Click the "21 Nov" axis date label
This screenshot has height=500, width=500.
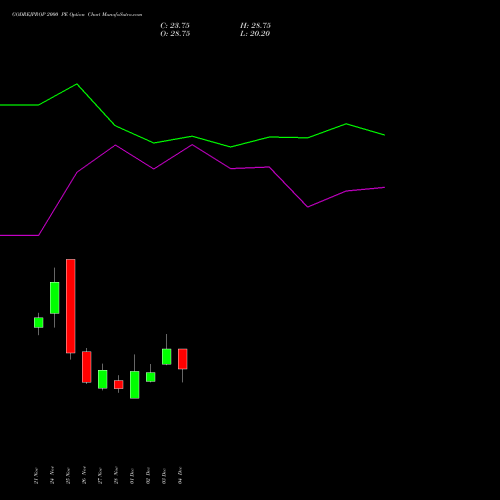36,476
